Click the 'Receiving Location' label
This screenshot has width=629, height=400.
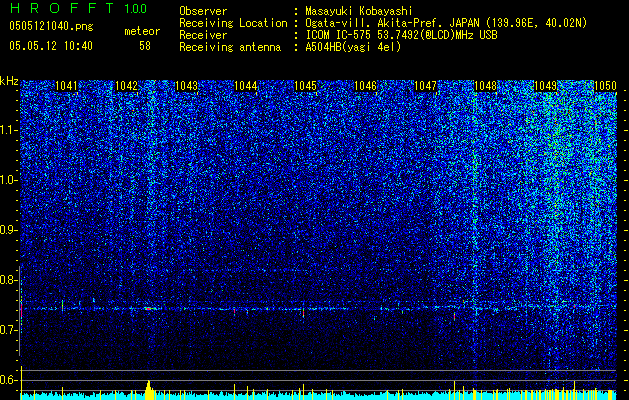233,23
